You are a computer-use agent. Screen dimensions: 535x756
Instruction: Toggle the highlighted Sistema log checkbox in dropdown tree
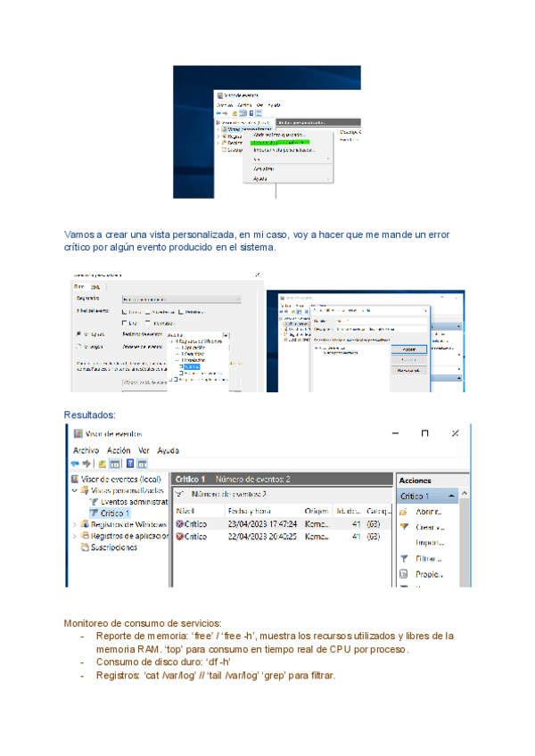tap(181, 367)
